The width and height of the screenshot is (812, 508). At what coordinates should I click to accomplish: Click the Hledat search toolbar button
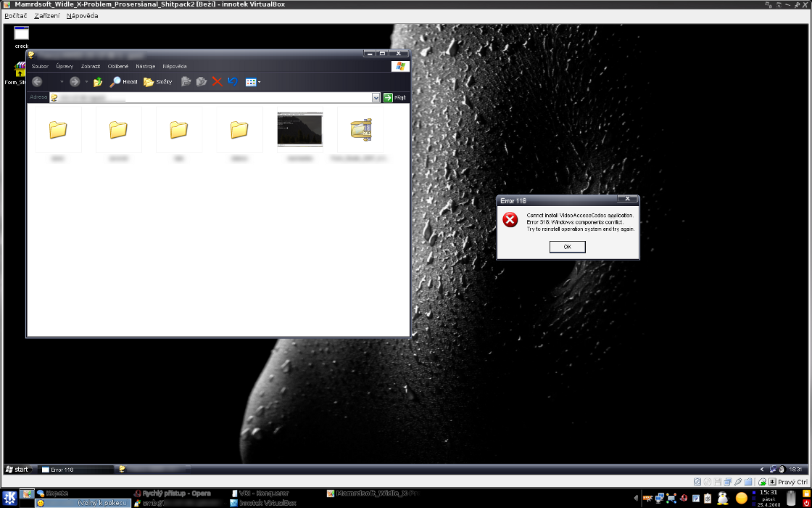coord(124,82)
